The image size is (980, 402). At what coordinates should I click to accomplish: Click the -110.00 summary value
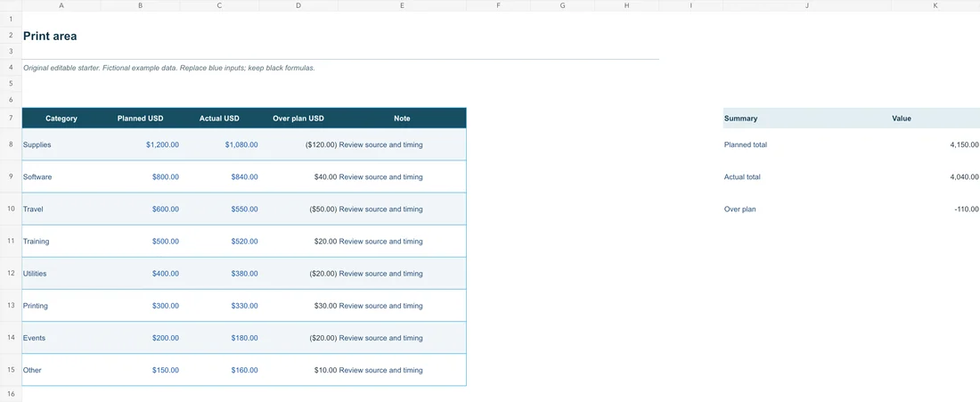tap(935, 209)
